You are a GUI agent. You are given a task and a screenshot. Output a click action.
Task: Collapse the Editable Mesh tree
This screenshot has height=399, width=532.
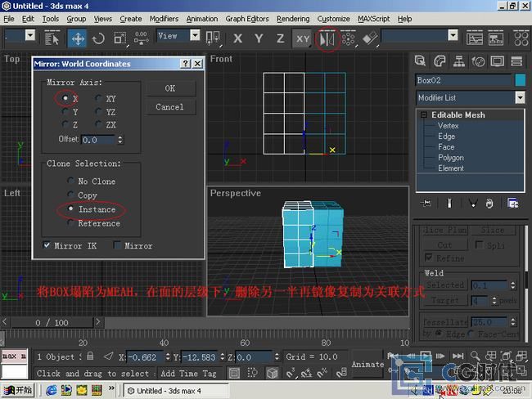click(424, 115)
